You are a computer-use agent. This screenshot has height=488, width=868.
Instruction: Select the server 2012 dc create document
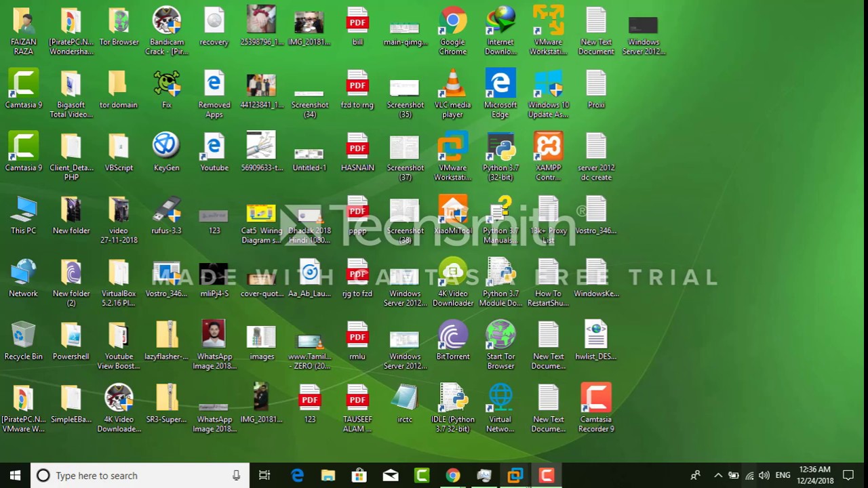pyautogui.click(x=596, y=157)
